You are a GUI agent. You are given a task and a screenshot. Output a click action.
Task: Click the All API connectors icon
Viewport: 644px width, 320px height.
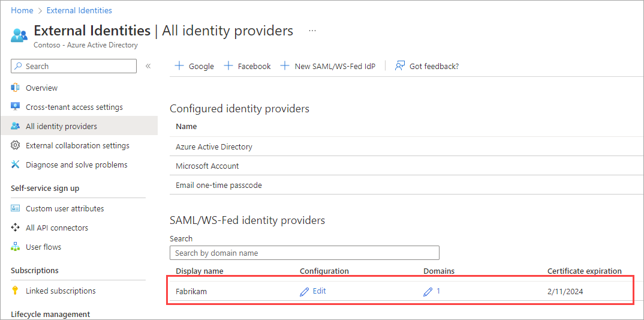pyautogui.click(x=16, y=228)
